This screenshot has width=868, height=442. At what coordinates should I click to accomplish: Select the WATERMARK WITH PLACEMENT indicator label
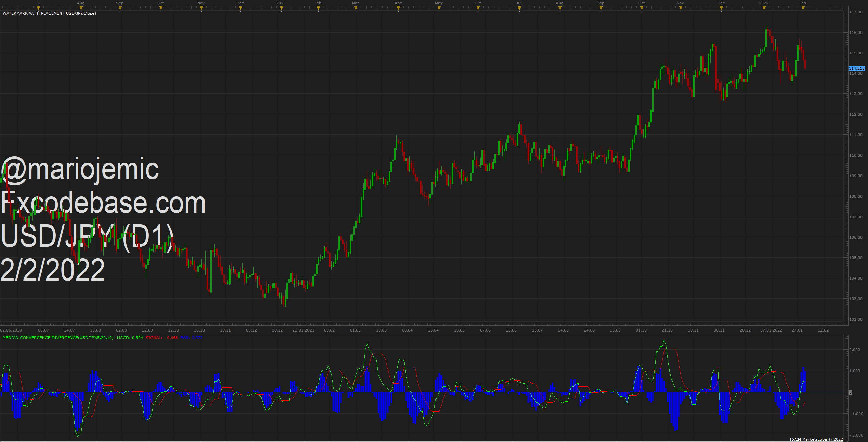coord(49,13)
